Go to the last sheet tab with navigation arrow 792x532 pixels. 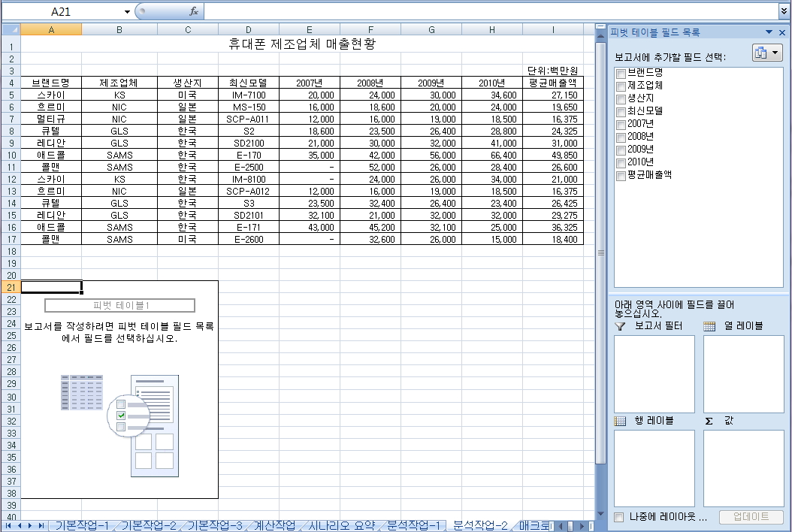pyautogui.click(x=41, y=526)
